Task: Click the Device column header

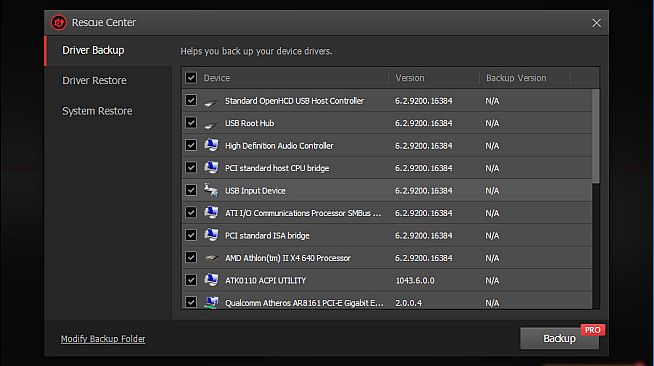Action: click(216, 78)
